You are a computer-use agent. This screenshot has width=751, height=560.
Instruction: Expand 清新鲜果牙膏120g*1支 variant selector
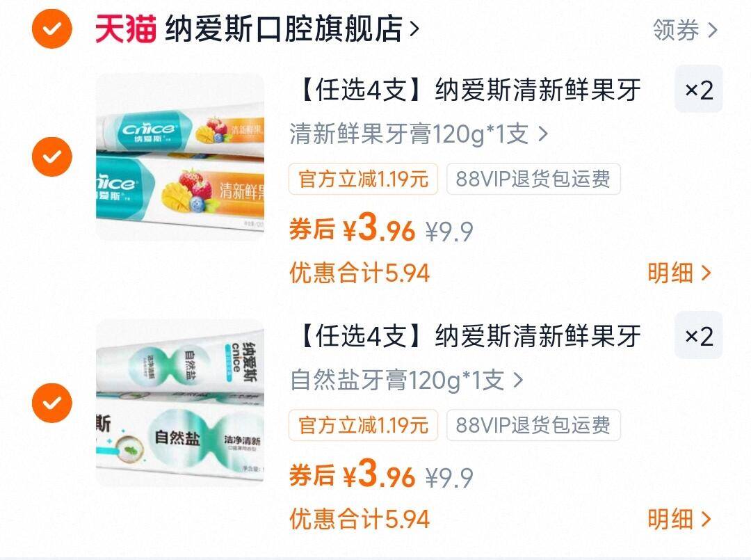click(x=419, y=134)
